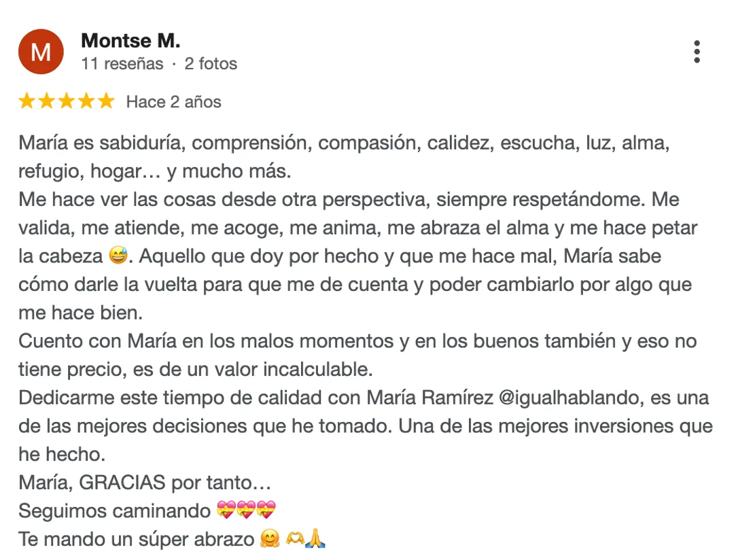Click the sweat-smile emoji after "la cabeza"

[118, 256]
